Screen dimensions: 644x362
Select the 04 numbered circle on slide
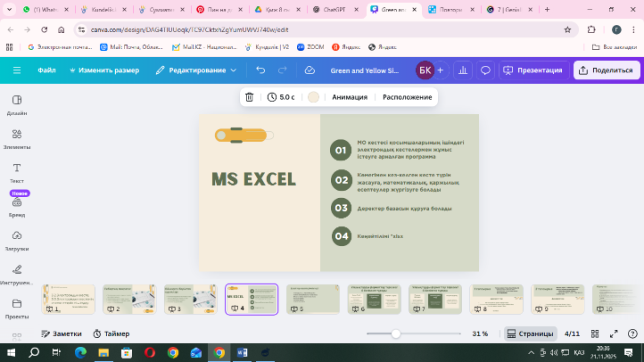[342, 236]
